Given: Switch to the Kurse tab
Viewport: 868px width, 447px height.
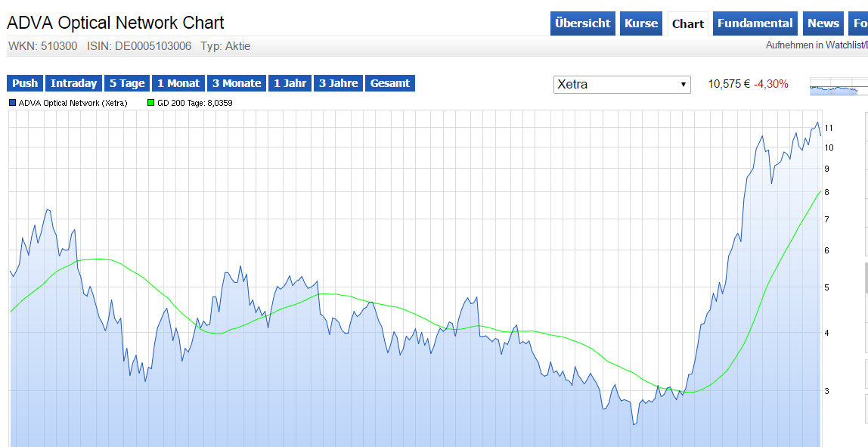Looking at the screenshot, I should tap(641, 23).
